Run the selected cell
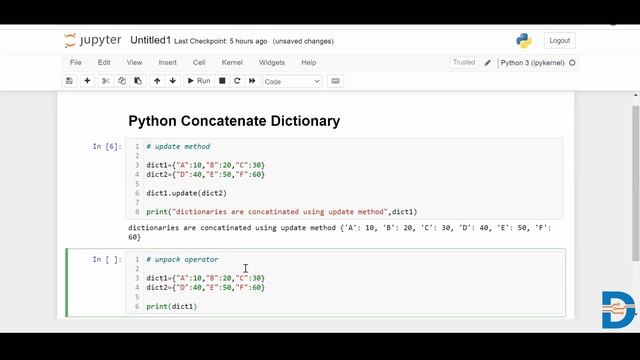The image size is (640, 360). pyautogui.click(x=199, y=81)
